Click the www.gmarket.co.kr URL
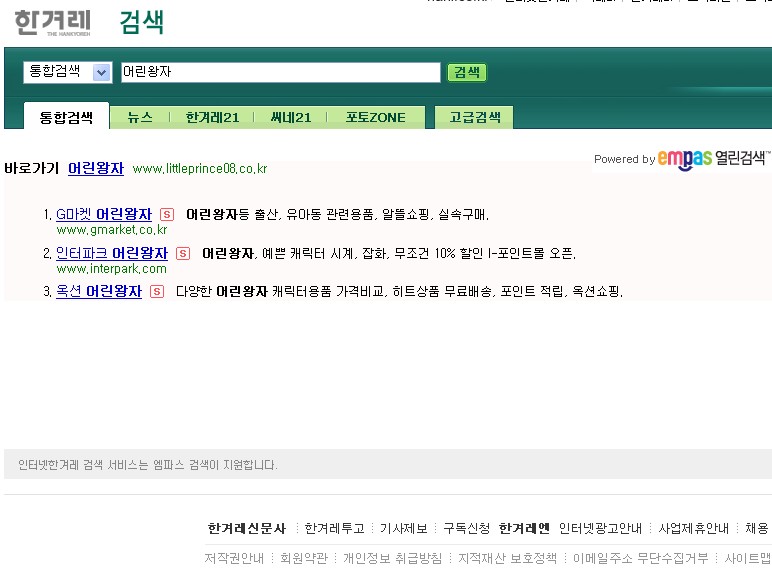772x573 pixels. click(112, 230)
